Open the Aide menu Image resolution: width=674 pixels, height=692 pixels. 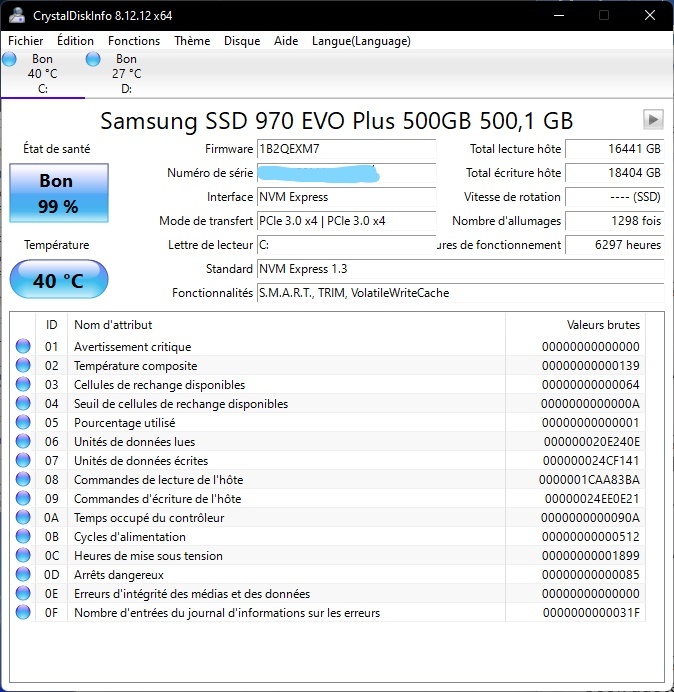tap(286, 41)
